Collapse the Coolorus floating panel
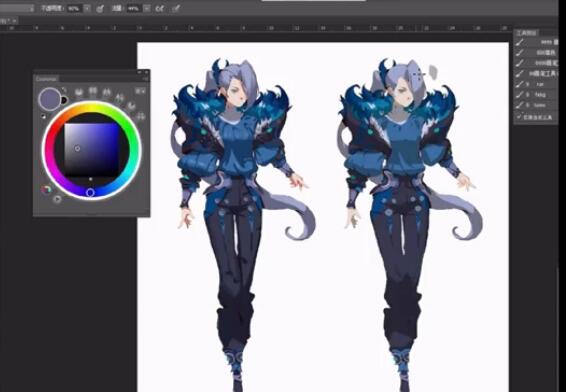This screenshot has width=566, height=392. [140, 73]
